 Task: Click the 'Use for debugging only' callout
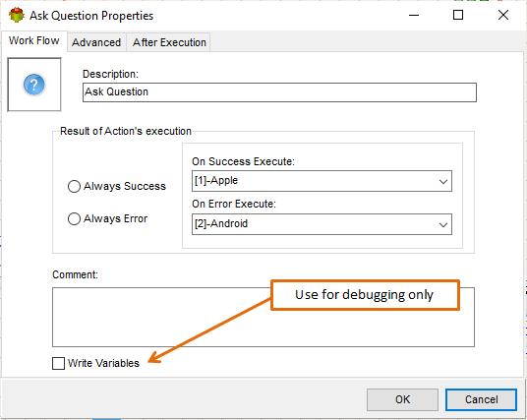tap(365, 295)
